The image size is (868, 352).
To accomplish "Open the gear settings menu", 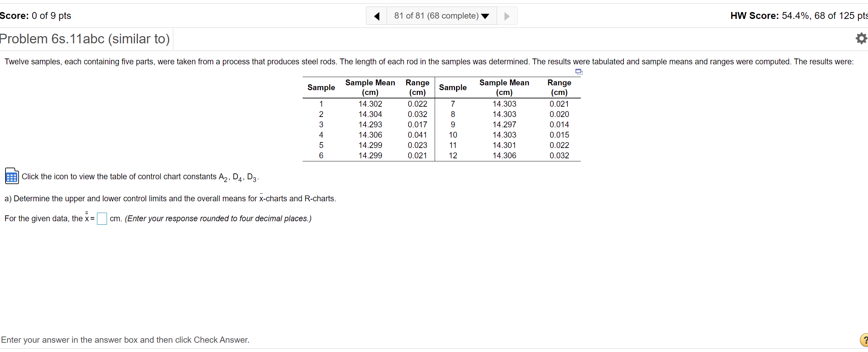I will click(x=861, y=38).
